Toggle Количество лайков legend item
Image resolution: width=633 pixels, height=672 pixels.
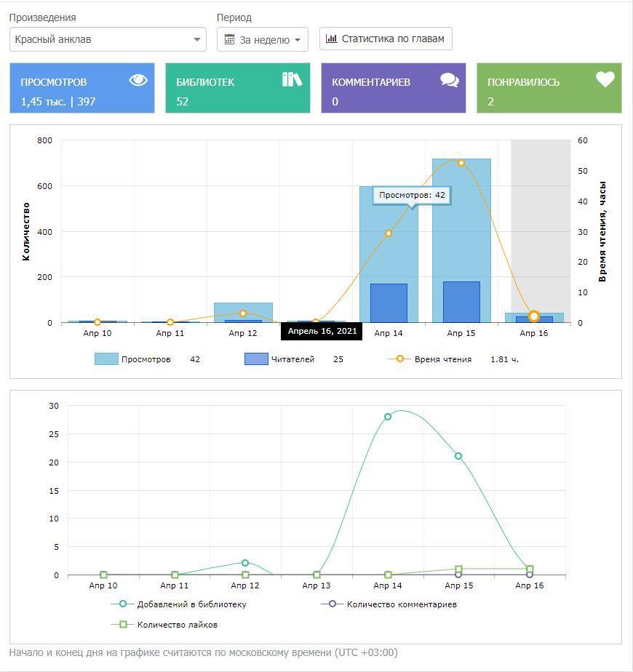tap(177, 625)
